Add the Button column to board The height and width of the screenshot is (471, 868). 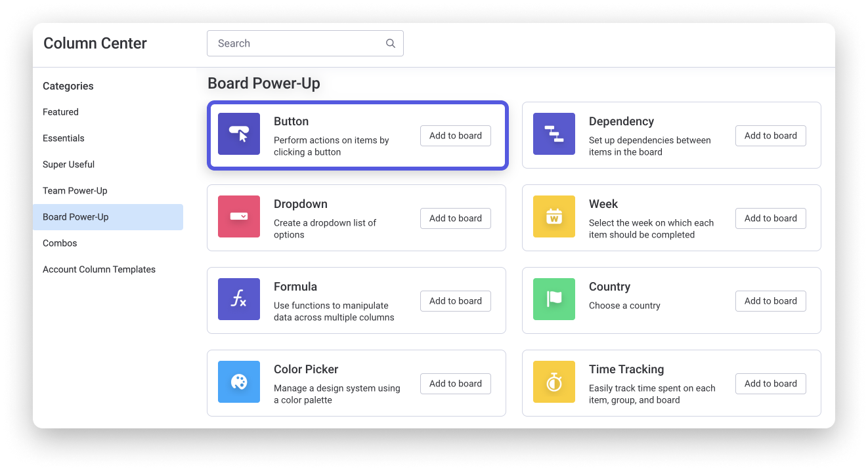[x=456, y=136]
